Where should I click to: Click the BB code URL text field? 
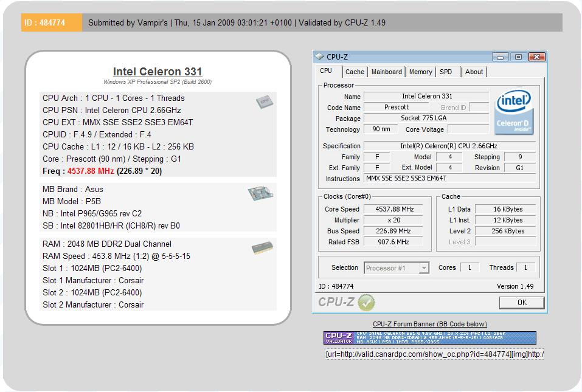435,354
